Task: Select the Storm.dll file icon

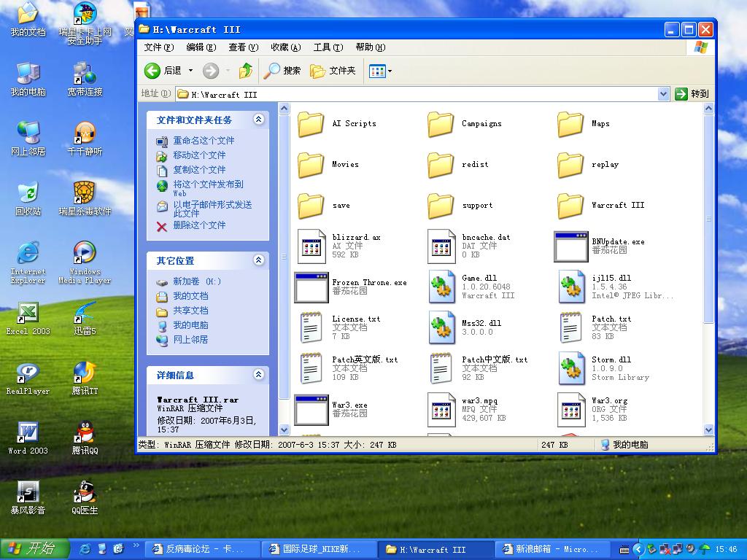Action: point(571,368)
